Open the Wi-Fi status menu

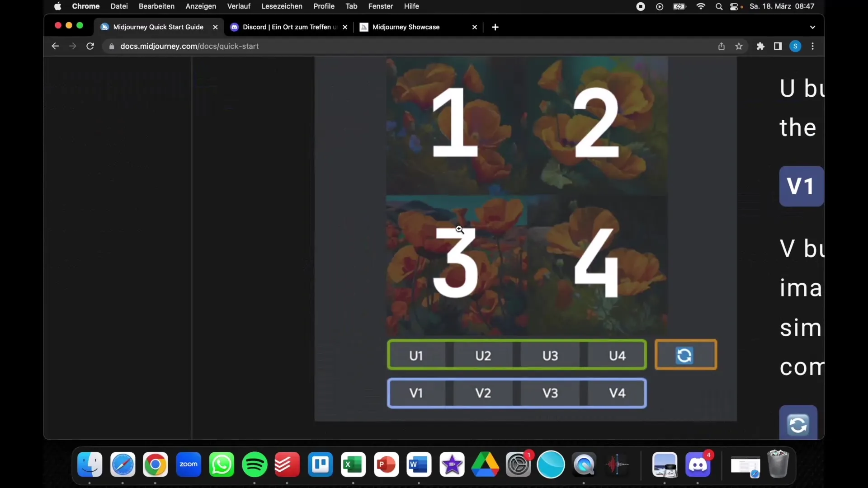pyautogui.click(x=701, y=6)
